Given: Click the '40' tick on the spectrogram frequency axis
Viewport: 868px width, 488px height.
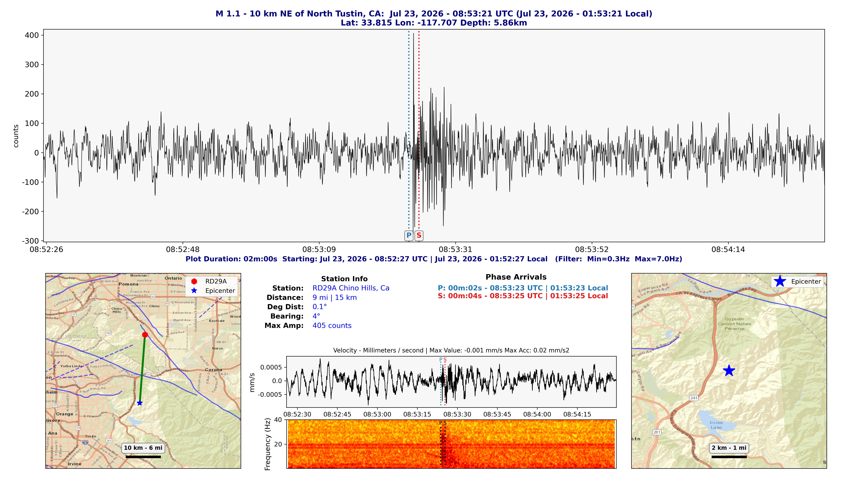Looking at the screenshot, I should click(278, 420).
